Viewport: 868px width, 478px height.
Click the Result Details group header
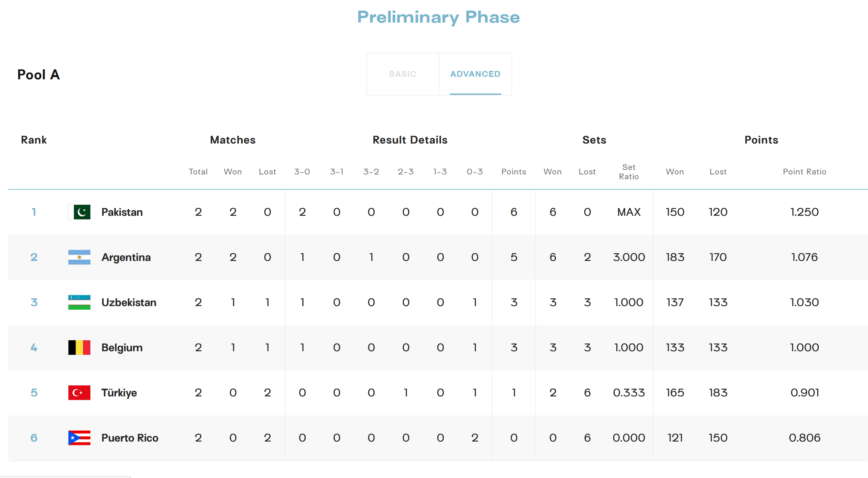click(x=410, y=140)
